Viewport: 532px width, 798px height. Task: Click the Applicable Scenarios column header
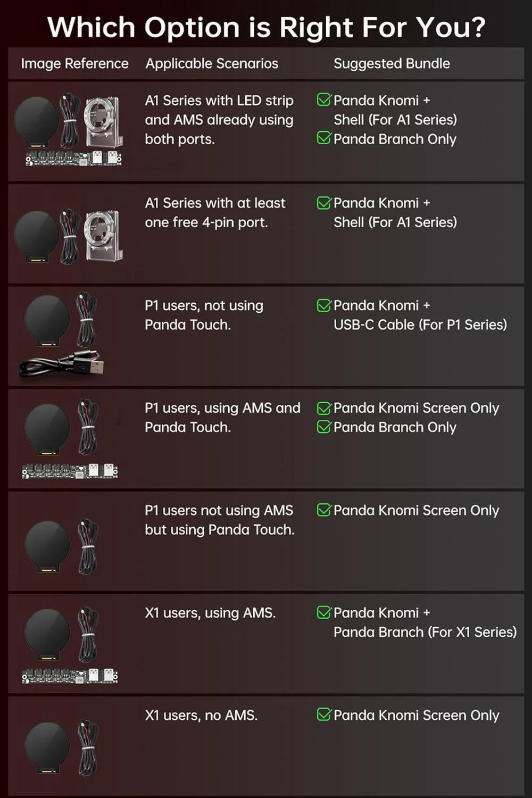tap(212, 63)
